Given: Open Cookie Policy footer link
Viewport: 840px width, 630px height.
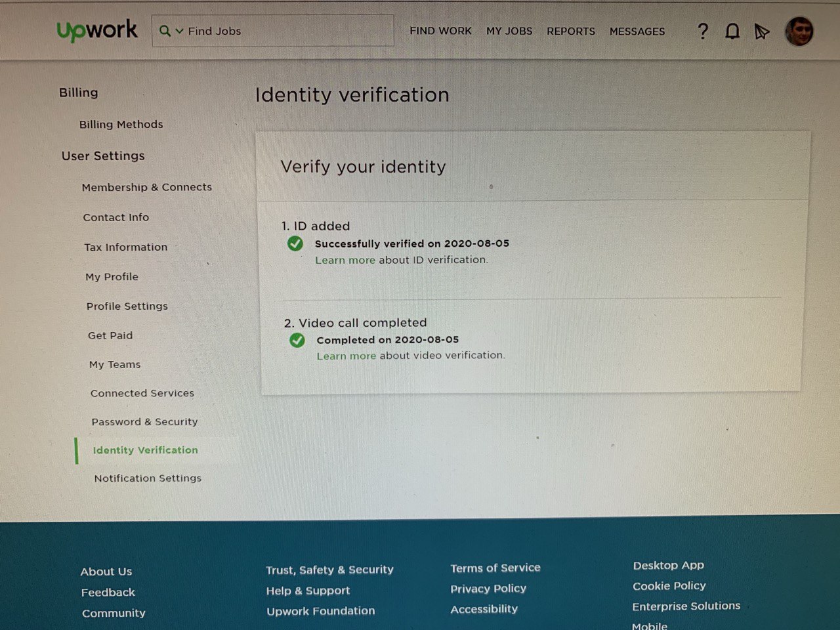Looking at the screenshot, I should [669, 585].
